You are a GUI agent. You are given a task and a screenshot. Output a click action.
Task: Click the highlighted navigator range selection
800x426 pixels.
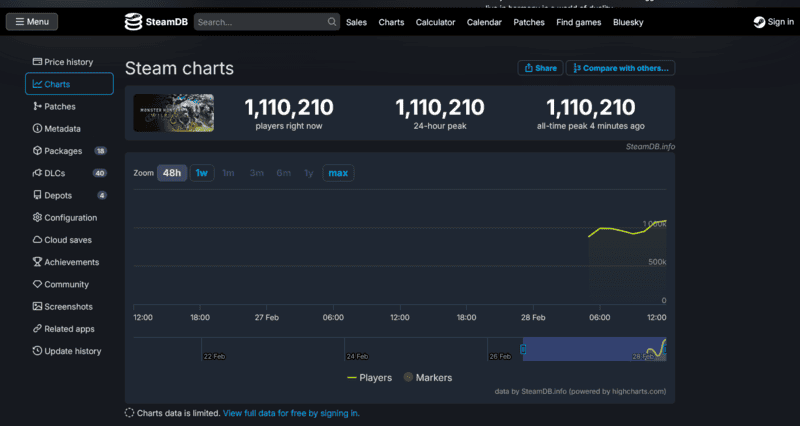[594, 349]
